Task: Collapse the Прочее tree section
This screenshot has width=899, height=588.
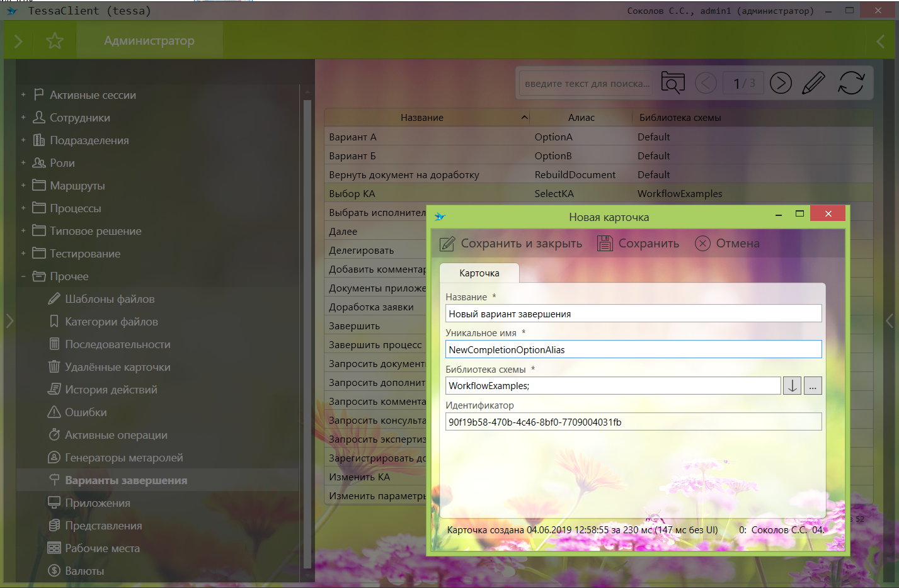Action: [23, 276]
